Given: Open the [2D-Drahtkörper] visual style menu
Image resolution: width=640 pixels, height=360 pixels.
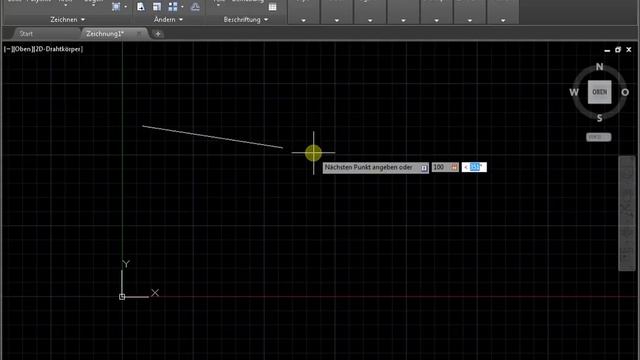Looking at the screenshot, I should pyautogui.click(x=58, y=49).
